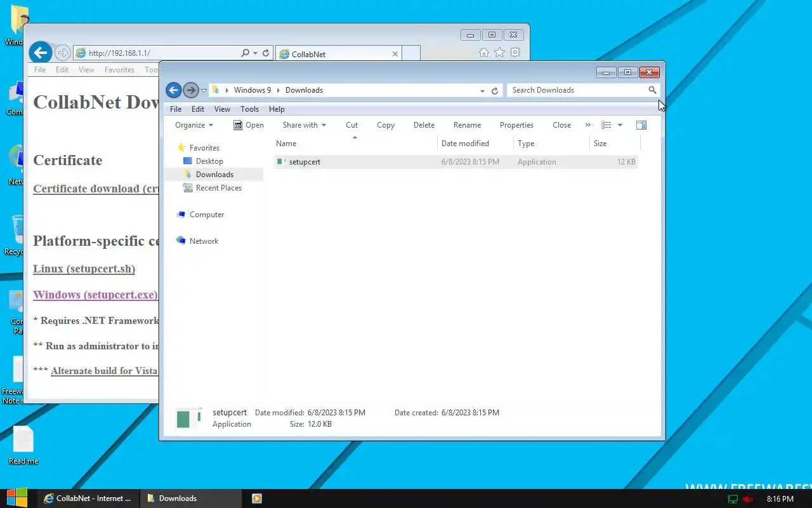
Task: Select Computer in the navigation pane
Action: pos(207,215)
